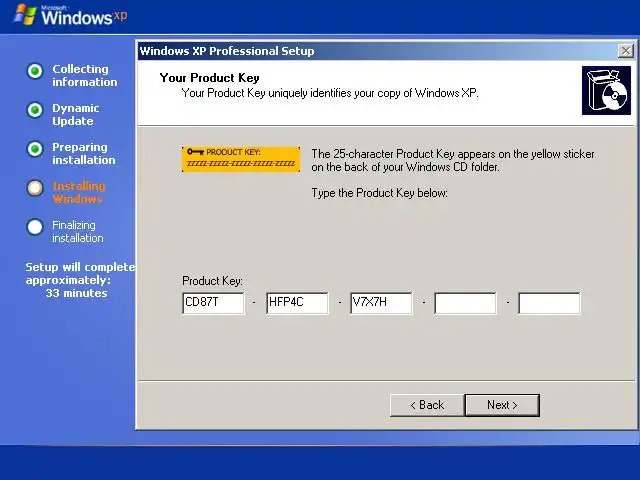Click the Windows XP logo flag
This screenshot has width=640, height=480.
click(25, 15)
